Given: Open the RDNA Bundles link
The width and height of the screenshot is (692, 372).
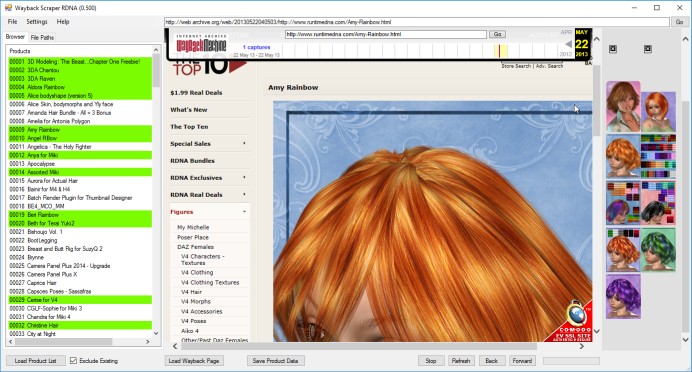Looking at the screenshot, I should click(x=192, y=161).
